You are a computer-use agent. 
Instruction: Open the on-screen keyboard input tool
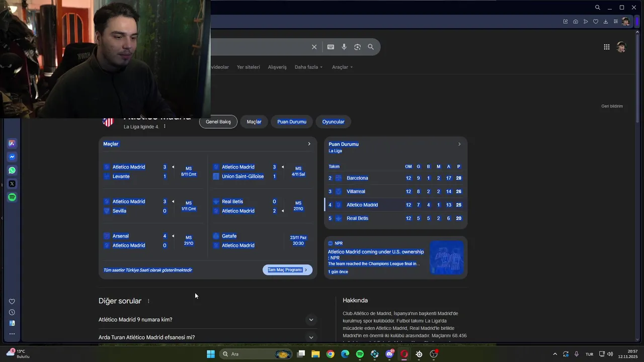331,47
